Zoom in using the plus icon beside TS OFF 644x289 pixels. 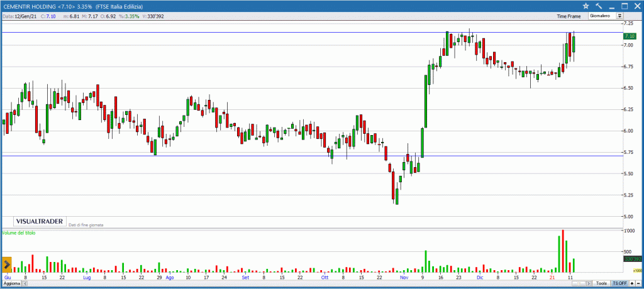click(631, 283)
